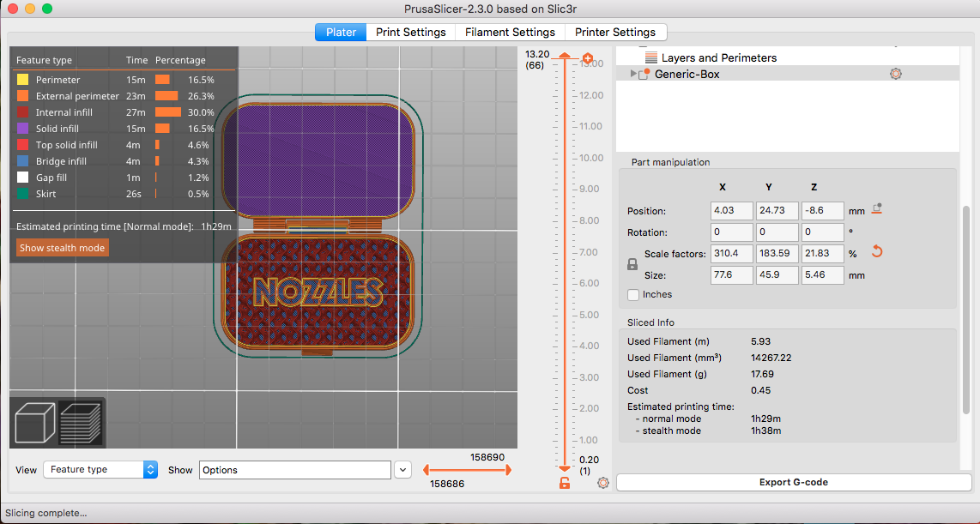This screenshot has width=980, height=524.
Task: Click Scale factors Z field 21.83
Action: click(x=822, y=254)
